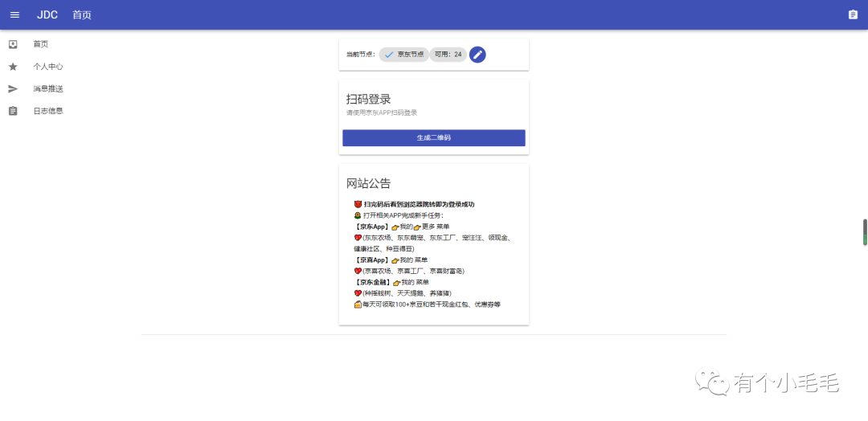Click the 【京东金融】 announcement line
Screen dimensions: 868x421
[391, 282]
